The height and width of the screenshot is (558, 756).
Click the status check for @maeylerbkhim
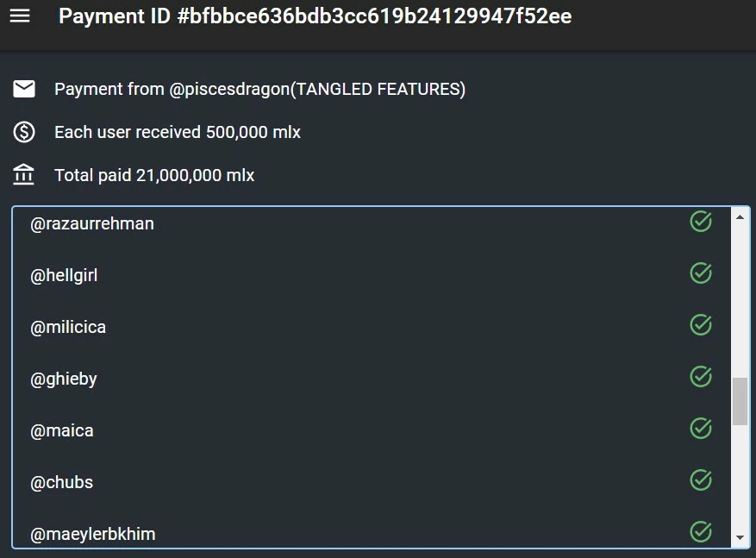pos(701,531)
